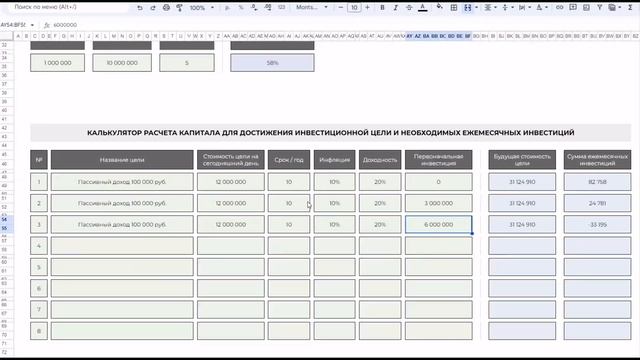Activate the paint format tool

point(179,8)
